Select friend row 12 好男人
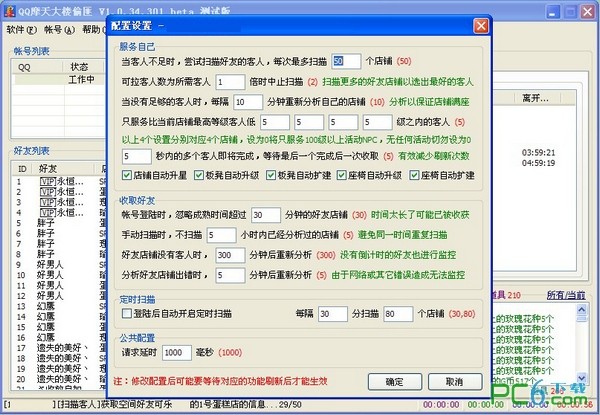600x415 pixels. 59,296
